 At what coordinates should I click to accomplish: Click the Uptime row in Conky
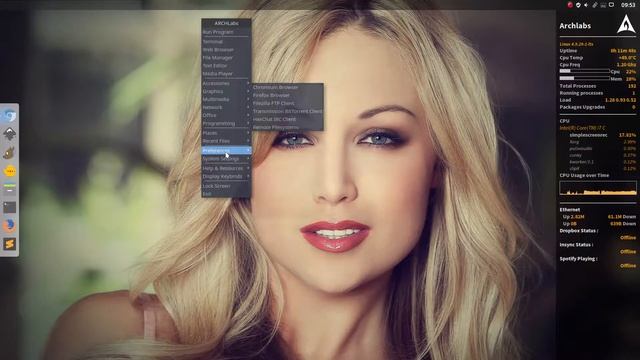(x=598, y=51)
